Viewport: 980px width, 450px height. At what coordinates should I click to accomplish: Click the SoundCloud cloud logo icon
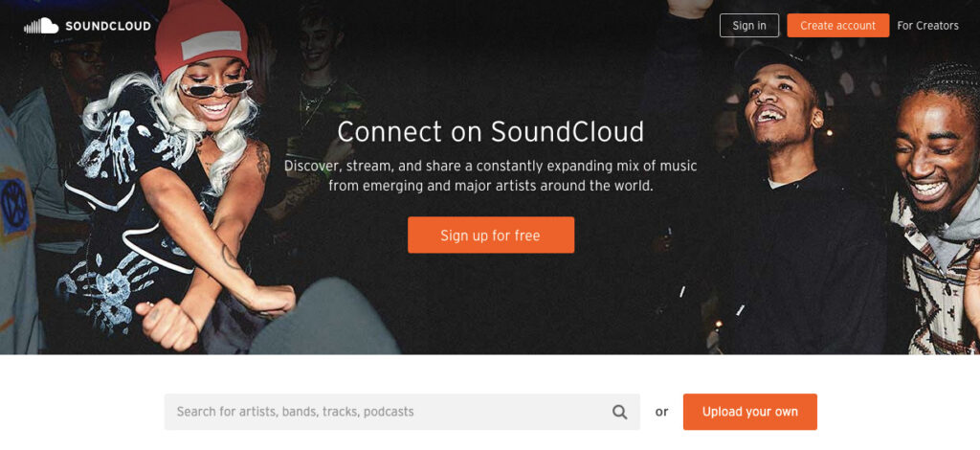41,26
